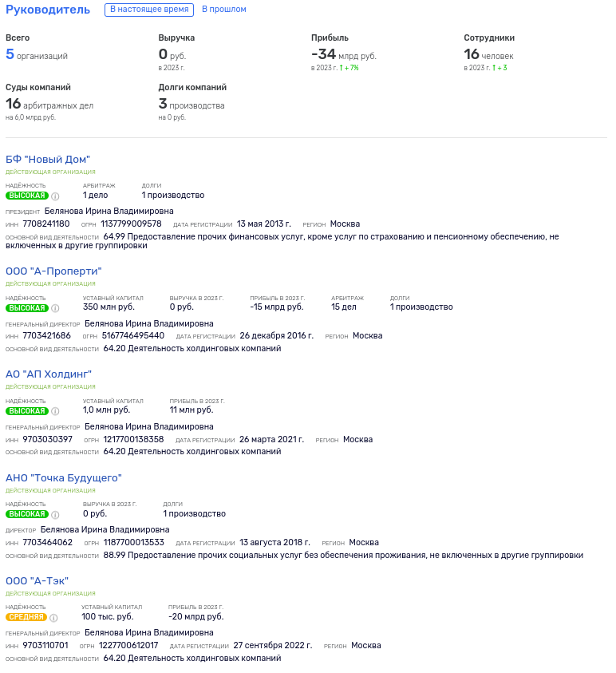Open reliability info icon for АНО "Точка Будущего"
This screenshot has height=673, width=616.
coord(55,515)
